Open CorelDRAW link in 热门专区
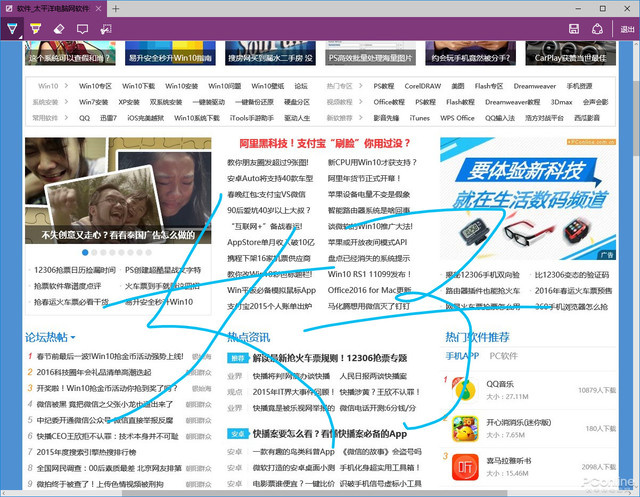 (x=423, y=86)
